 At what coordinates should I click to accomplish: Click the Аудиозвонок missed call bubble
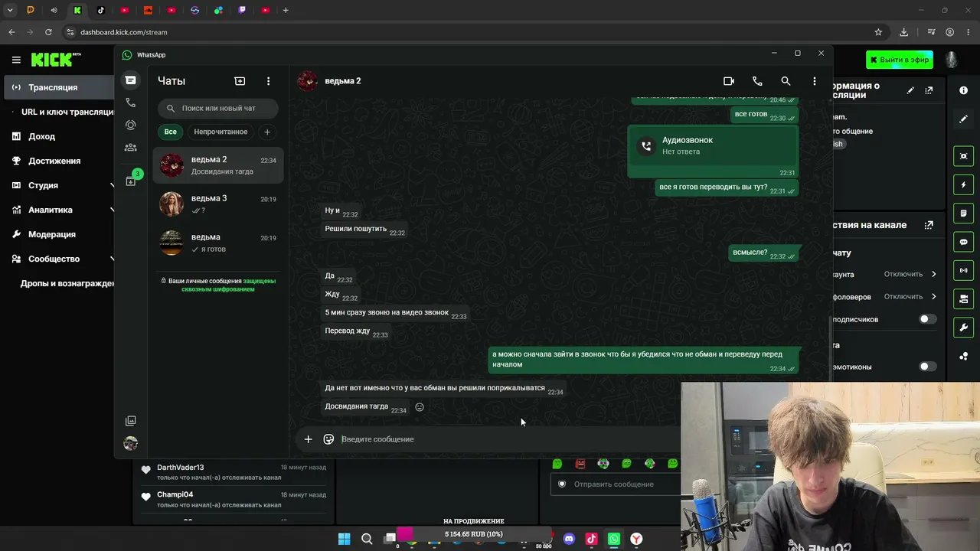713,151
